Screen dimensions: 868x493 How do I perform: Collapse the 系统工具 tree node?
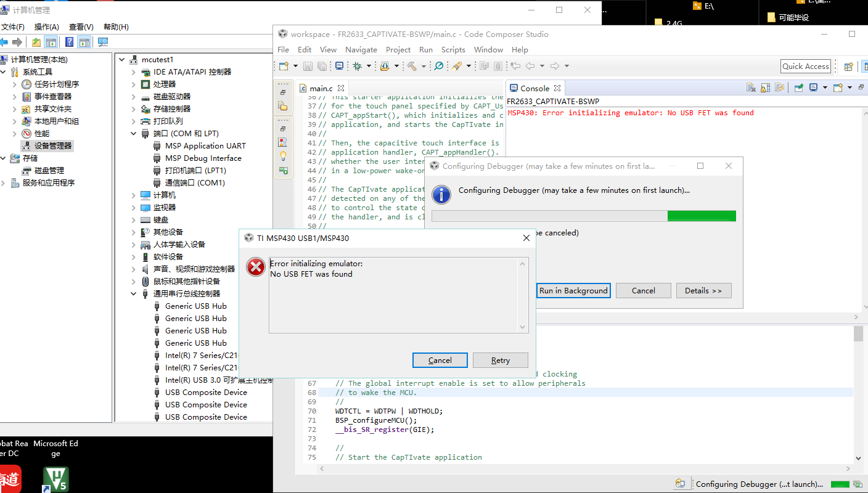[3, 72]
